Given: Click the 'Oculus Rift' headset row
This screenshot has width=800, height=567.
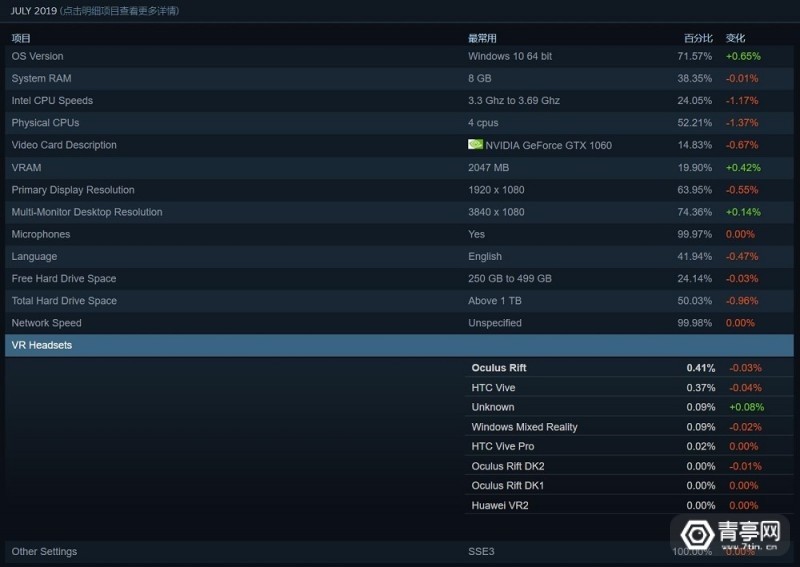Looking at the screenshot, I should (629, 368).
